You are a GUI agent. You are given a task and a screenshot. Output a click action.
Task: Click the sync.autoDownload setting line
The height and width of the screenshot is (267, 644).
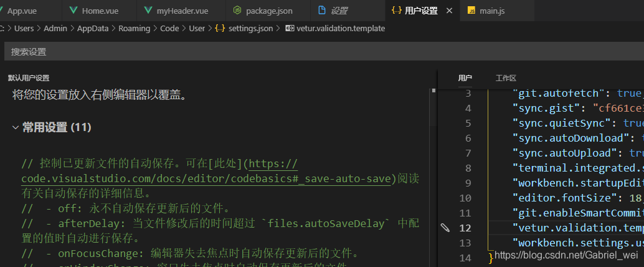coord(578,138)
